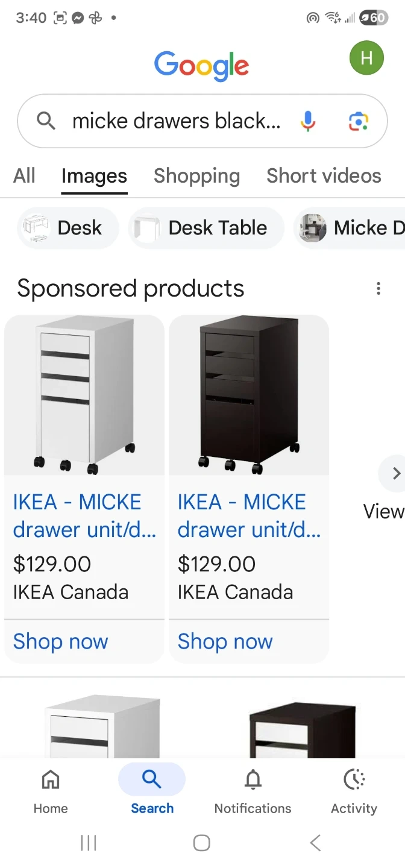The width and height of the screenshot is (405, 868).
Task: Switch to the All results tab
Action: [24, 176]
